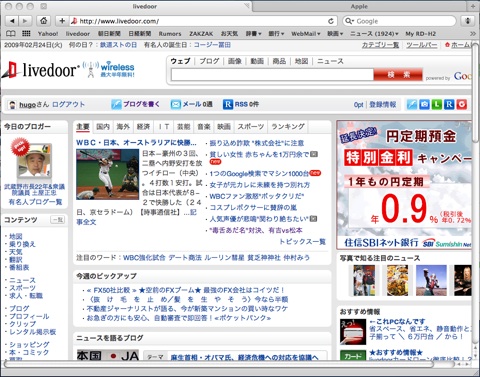Reload the page using the refresh icon
This screenshot has height=377, width=480.
331,21
